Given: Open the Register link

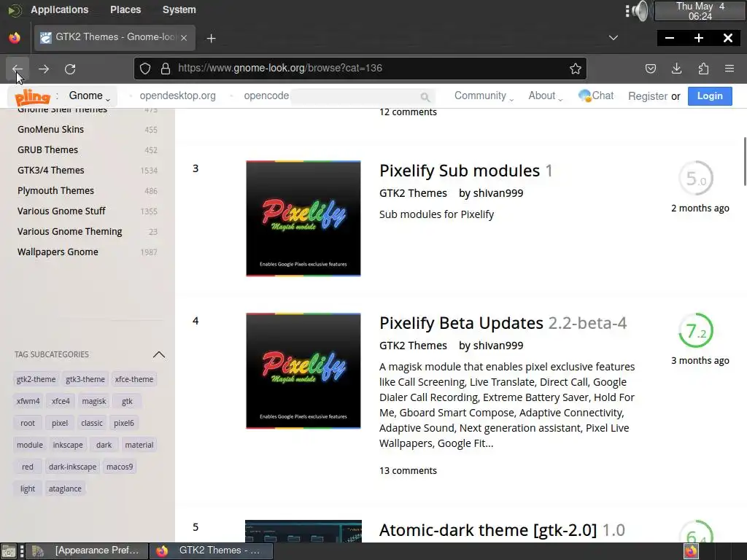Looking at the screenshot, I should [x=648, y=96].
